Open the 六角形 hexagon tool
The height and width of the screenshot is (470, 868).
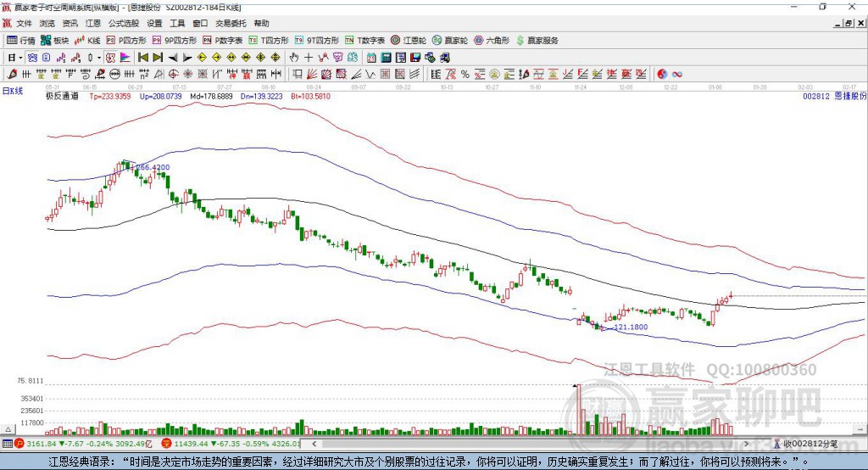click(492, 41)
